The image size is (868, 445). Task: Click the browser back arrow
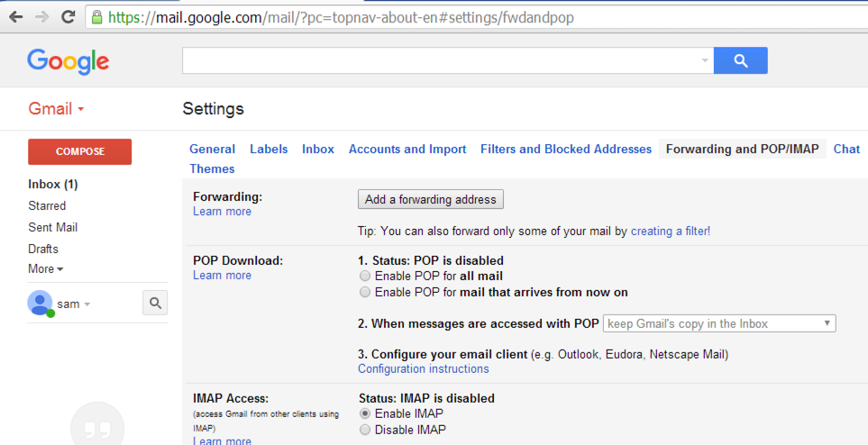(15, 17)
